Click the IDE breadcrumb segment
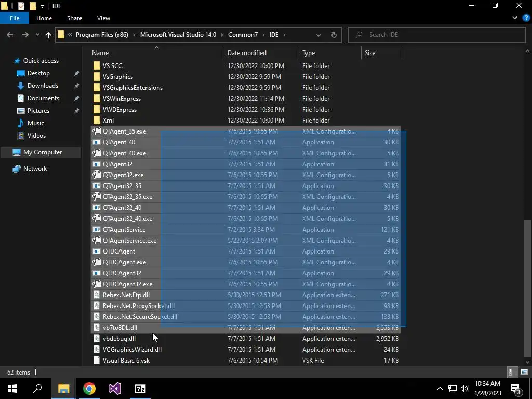Screen dimensions: 532x399 tap(274, 35)
